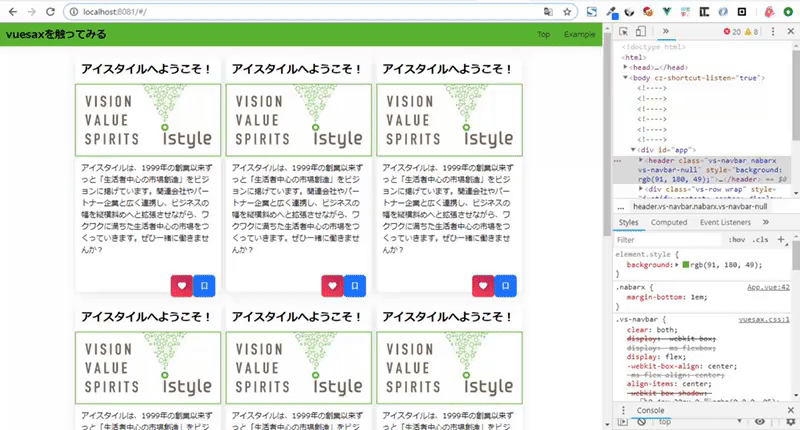Image resolution: width=800 pixels, height=430 pixels.
Task: Bookmark the first card in top row
Action: click(x=204, y=286)
